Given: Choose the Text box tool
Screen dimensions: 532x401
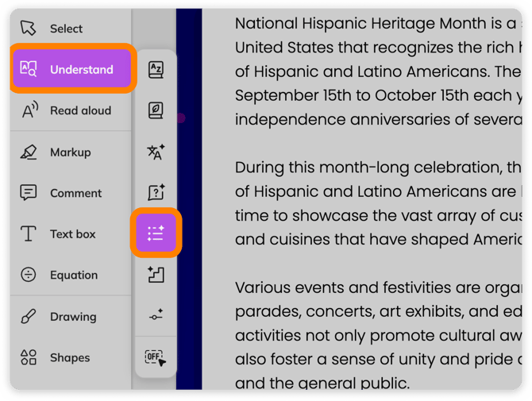Looking at the screenshot, I should [71, 233].
